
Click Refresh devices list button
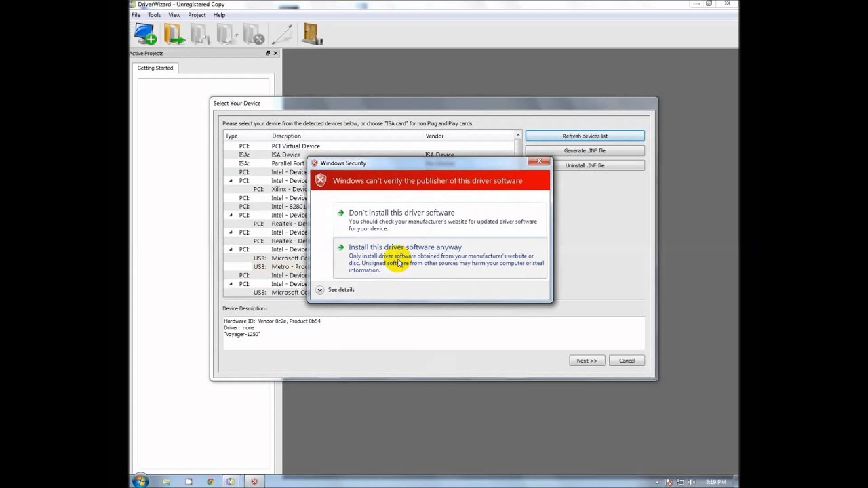(585, 136)
